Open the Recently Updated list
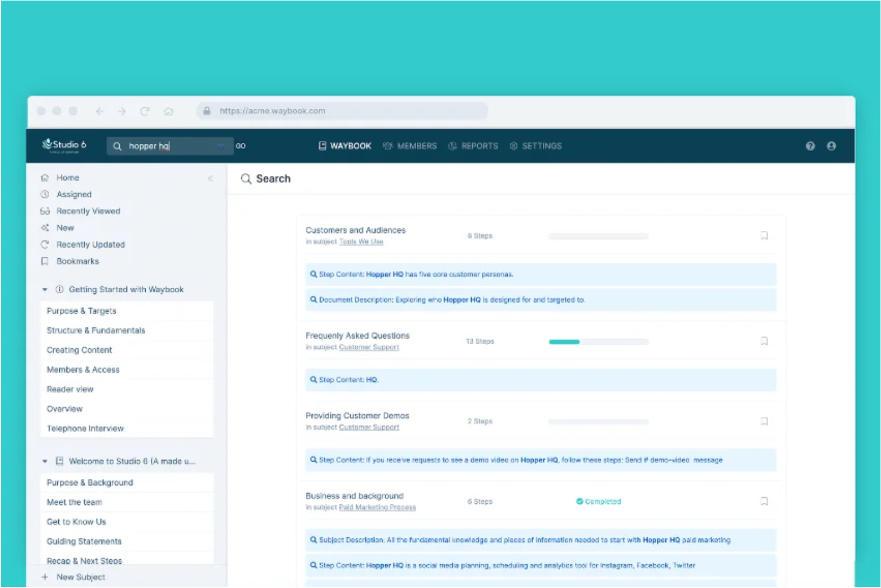Image resolution: width=881 pixels, height=588 pixels. pos(90,244)
